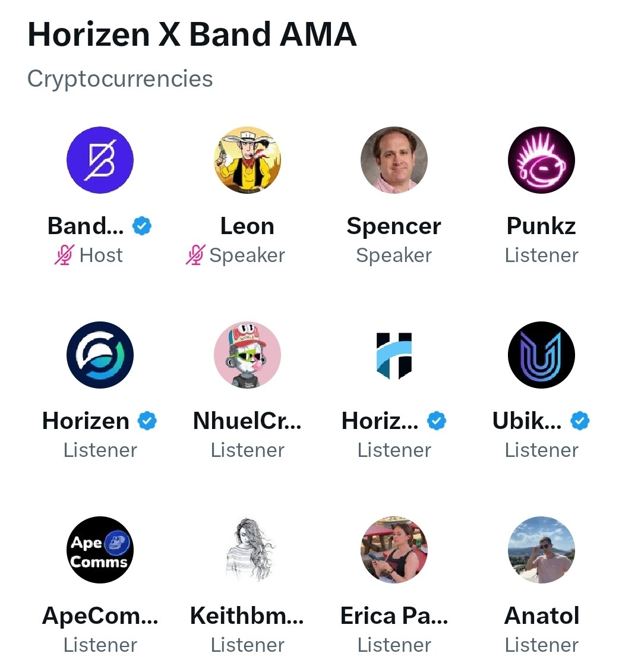This screenshot has width=641, height=672.
Task: Open the Band Protocol profile avatar
Action: [100, 160]
